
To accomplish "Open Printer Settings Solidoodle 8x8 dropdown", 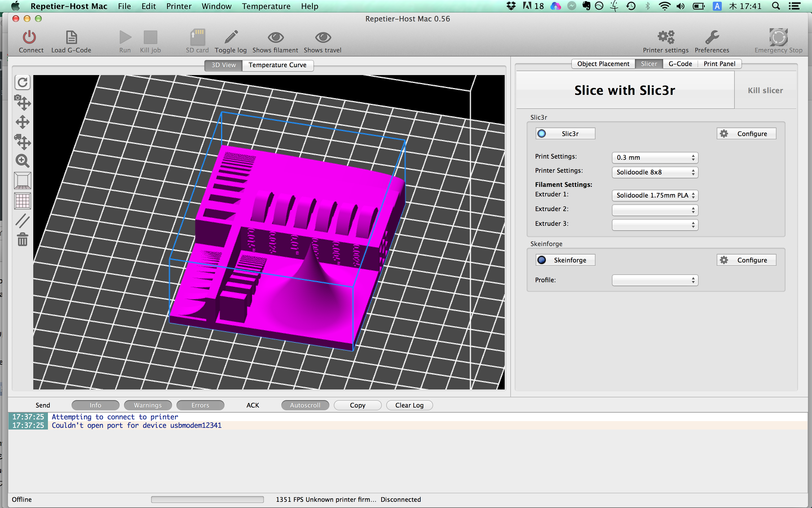I will click(655, 172).
